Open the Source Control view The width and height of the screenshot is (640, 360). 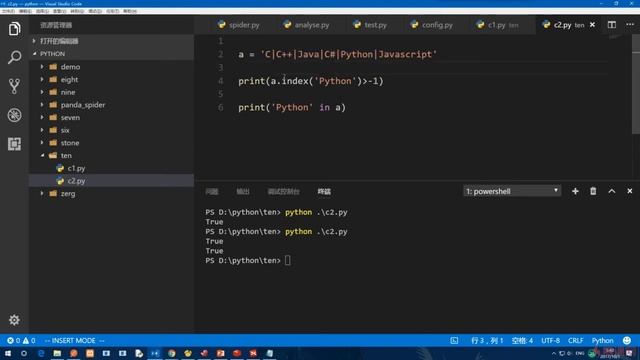tap(14, 86)
